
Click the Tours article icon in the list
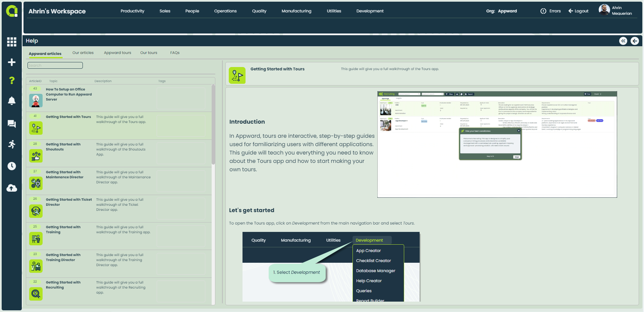(36, 128)
